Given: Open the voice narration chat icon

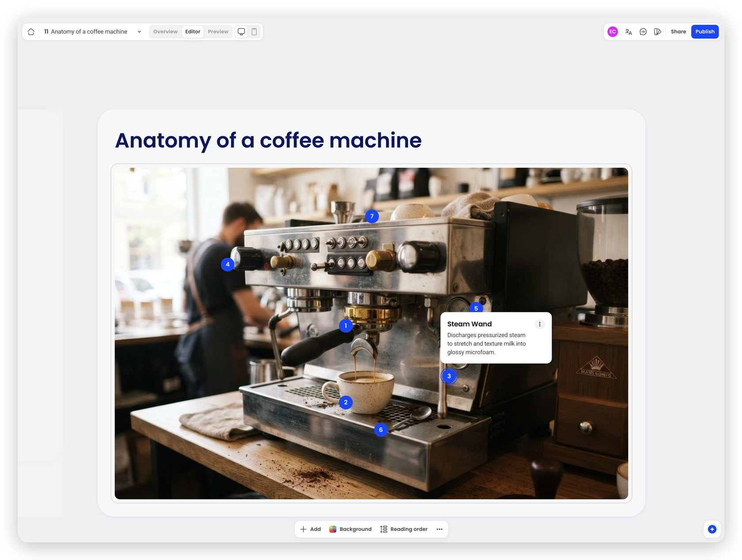Looking at the screenshot, I should click(x=643, y=32).
